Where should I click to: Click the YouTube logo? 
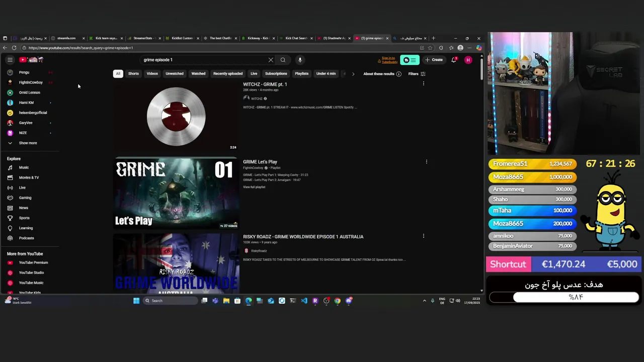[x=31, y=60]
